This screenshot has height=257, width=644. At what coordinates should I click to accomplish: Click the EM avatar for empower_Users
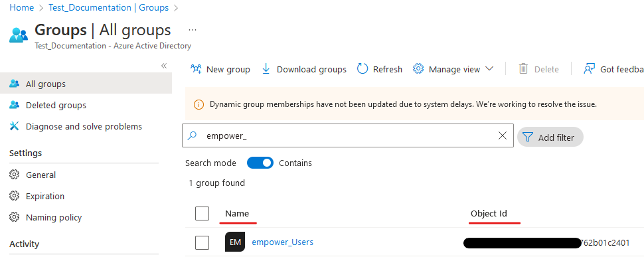pos(235,242)
